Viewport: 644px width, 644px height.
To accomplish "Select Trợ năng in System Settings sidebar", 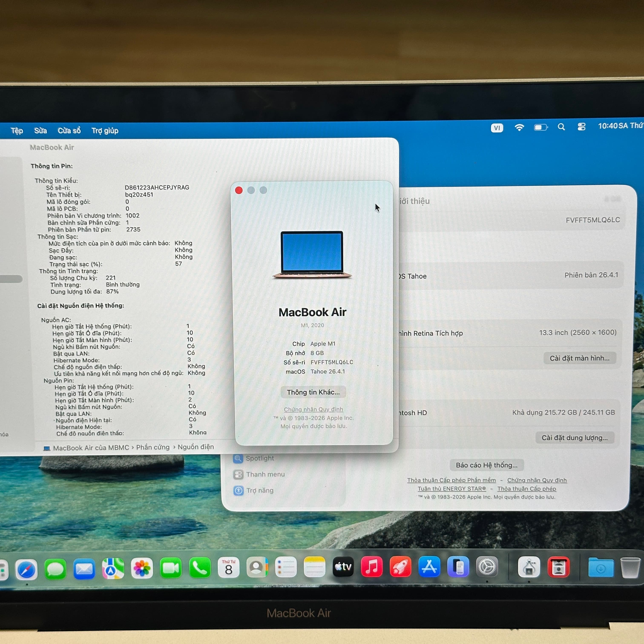I will [x=254, y=490].
